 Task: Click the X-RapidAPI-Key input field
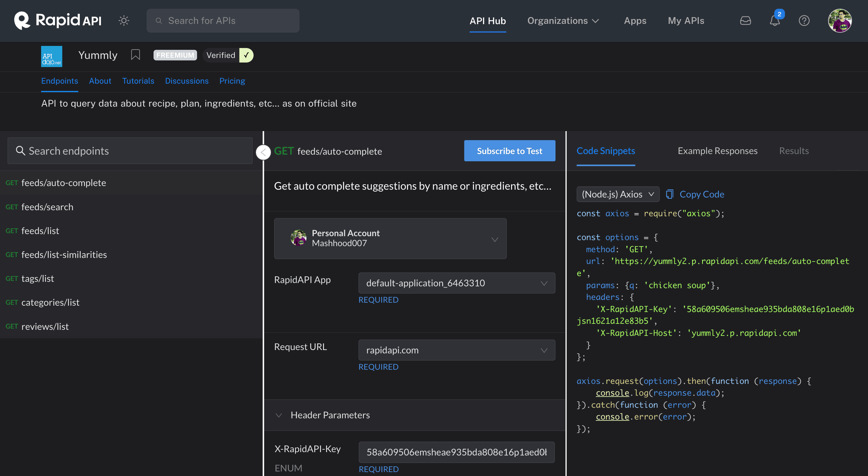point(457,452)
